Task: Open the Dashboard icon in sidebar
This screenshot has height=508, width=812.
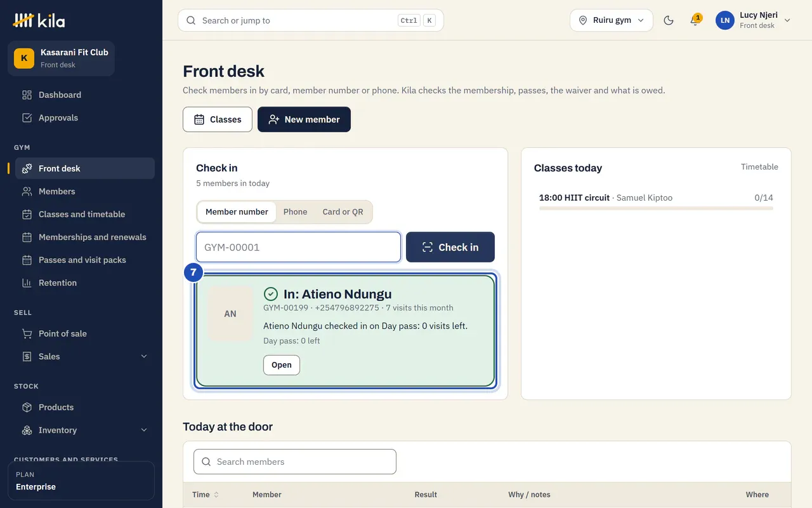Action: tap(27, 95)
